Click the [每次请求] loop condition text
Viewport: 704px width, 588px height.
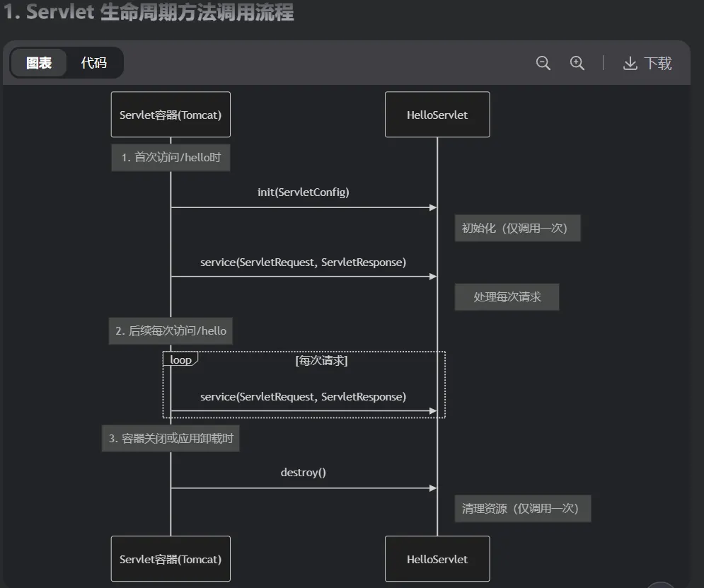click(321, 360)
